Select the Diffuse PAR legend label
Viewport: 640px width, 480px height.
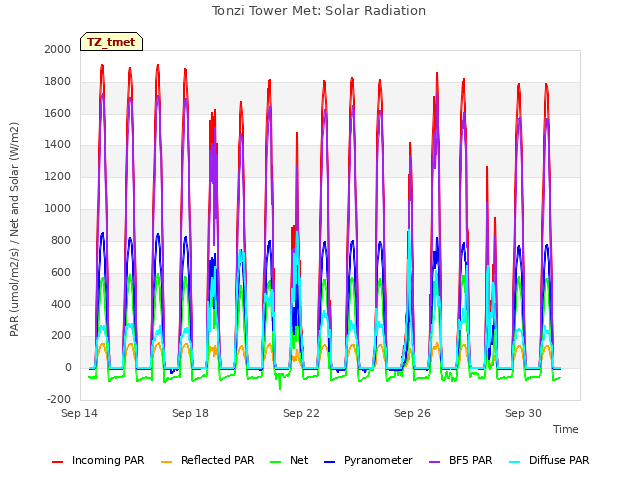click(x=559, y=460)
